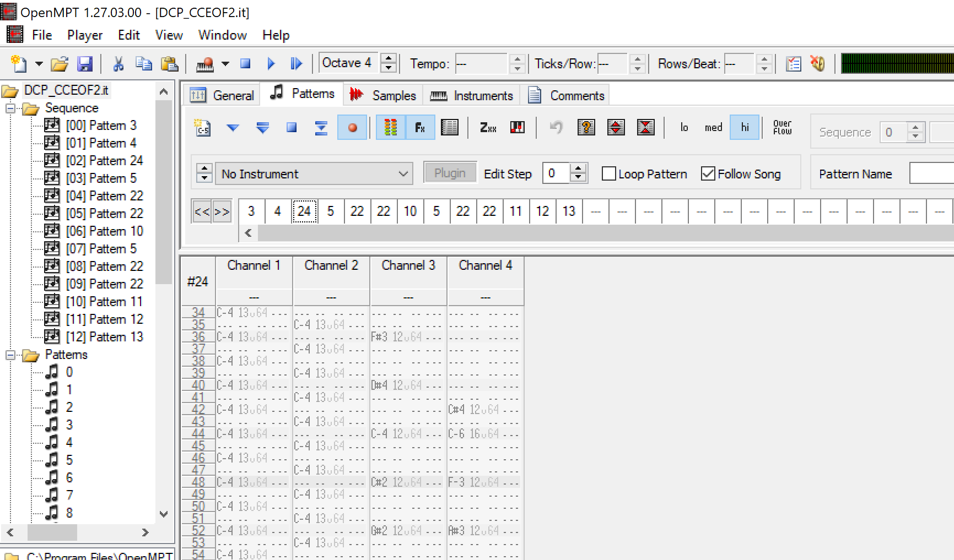Select hi detail level
954x560 pixels.
point(745,128)
